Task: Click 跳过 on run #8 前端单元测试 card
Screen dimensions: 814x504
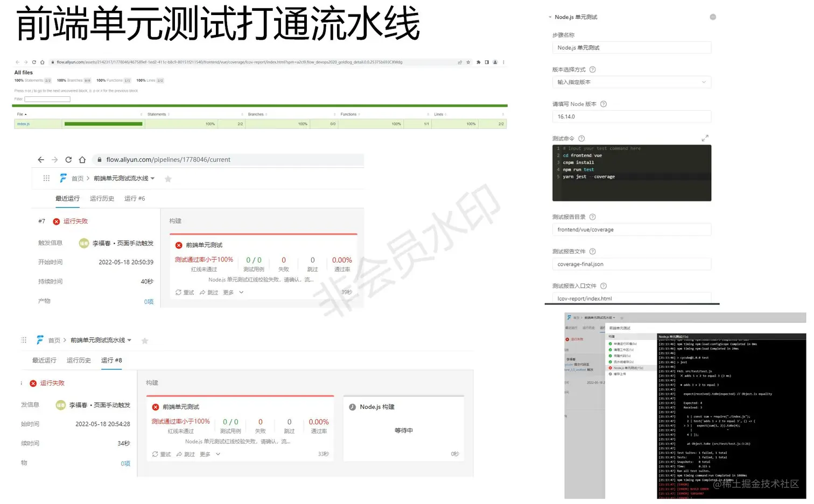Action: click(x=186, y=455)
